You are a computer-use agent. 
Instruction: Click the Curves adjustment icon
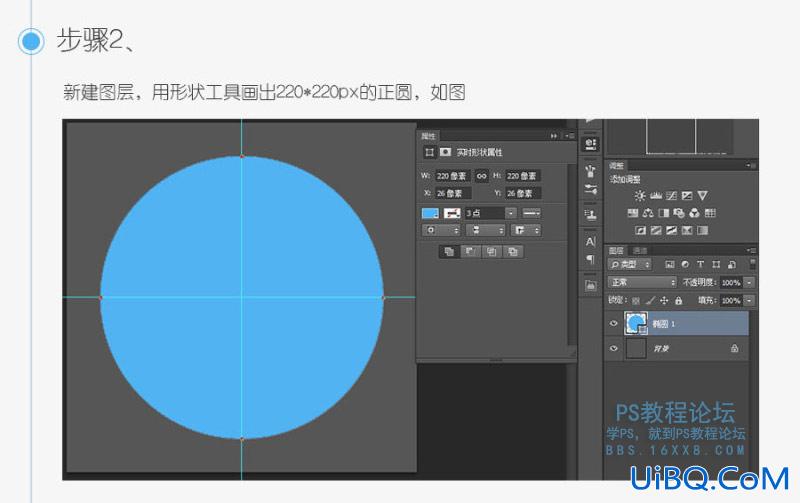pos(671,195)
